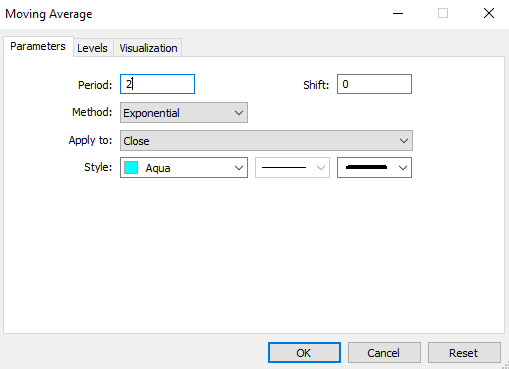Image resolution: width=509 pixels, height=369 pixels.
Task: Click the Moving Average window title
Action: (x=49, y=14)
